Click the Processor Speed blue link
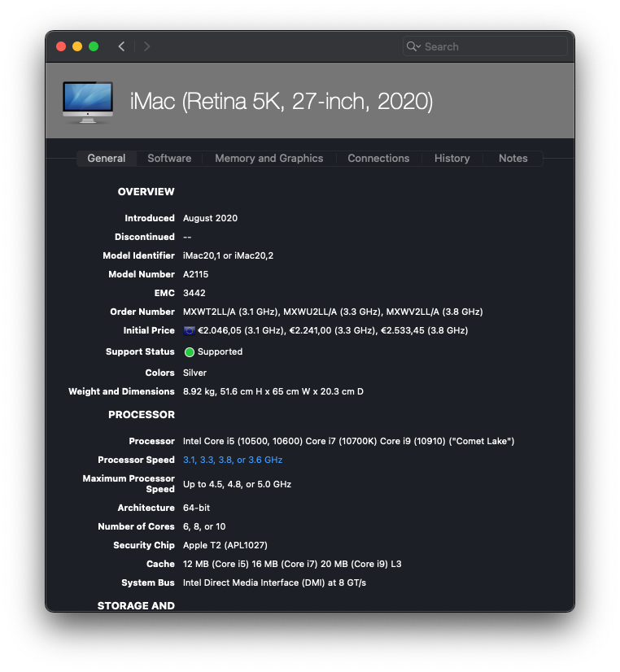620x672 pixels. click(233, 460)
